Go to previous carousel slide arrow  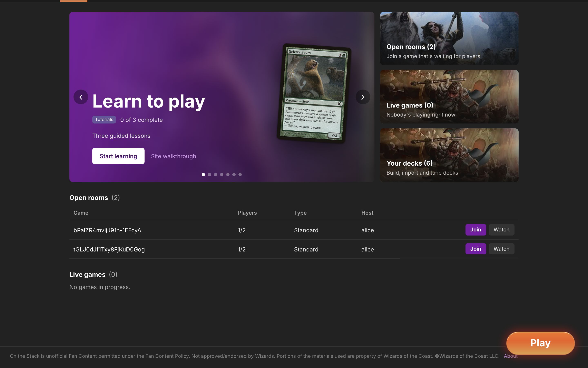81,97
